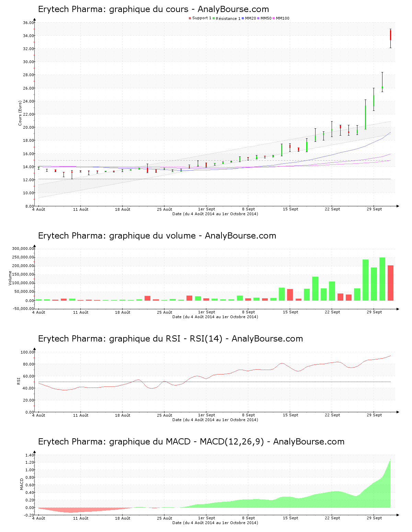This screenshot has width=412, height=532.
Task: Click the red Support 1 legend swatch
Action: coord(190,18)
